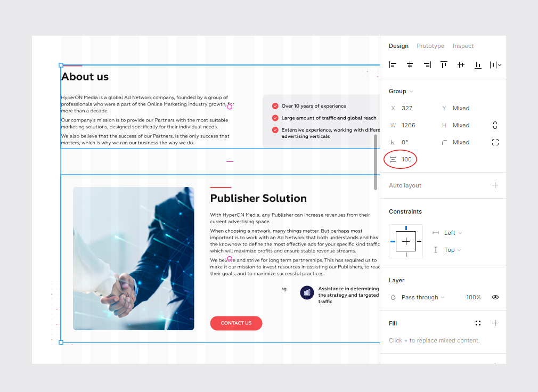Image resolution: width=538 pixels, height=392 pixels.
Task: Click the Align top icon
Action: 444,65
